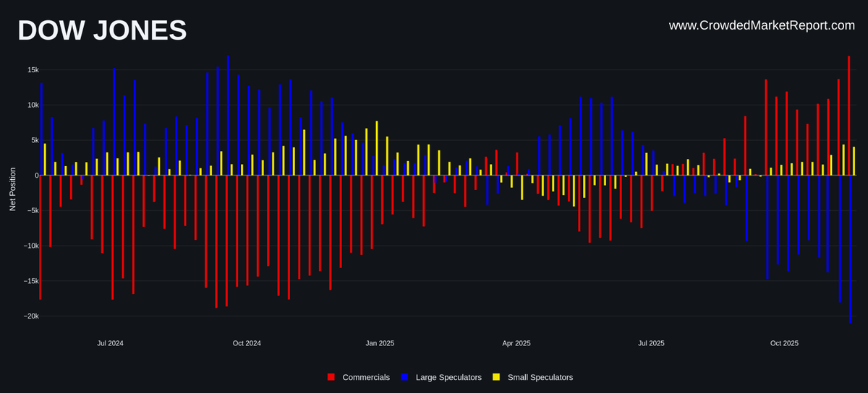Toggle the Large Speculators legend label
The width and height of the screenshot is (868, 393).
coord(448,377)
